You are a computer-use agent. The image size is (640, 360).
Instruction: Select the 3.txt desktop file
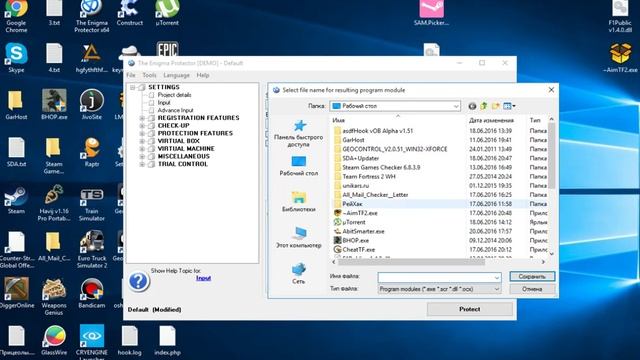click(54, 14)
